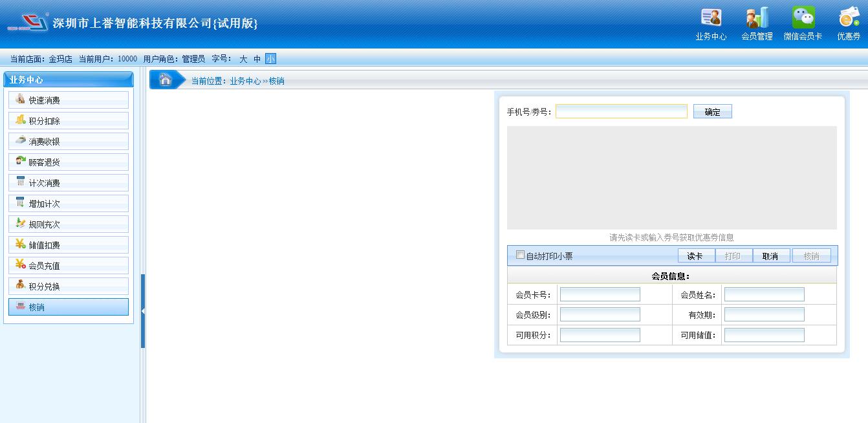Viewport: 868px width, 423px height.
Task: Click the 确定 button
Action: [x=712, y=112]
